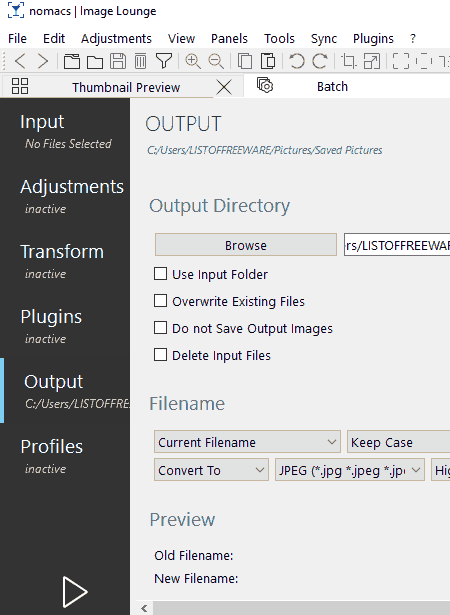This screenshot has height=615, width=450.
Task: Click thumbnail grid icon in tab
Action: [x=20, y=86]
